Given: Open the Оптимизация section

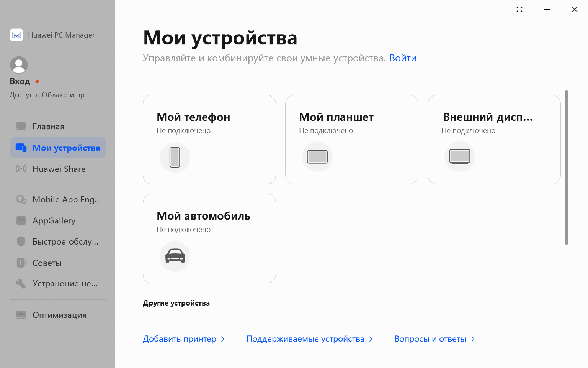Looking at the screenshot, I should click(58, 315).
